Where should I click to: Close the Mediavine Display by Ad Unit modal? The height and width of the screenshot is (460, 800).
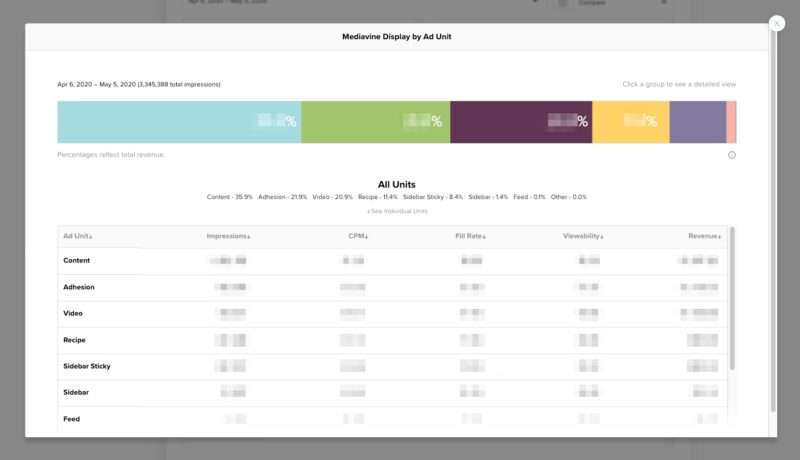[x=777, y=23]
